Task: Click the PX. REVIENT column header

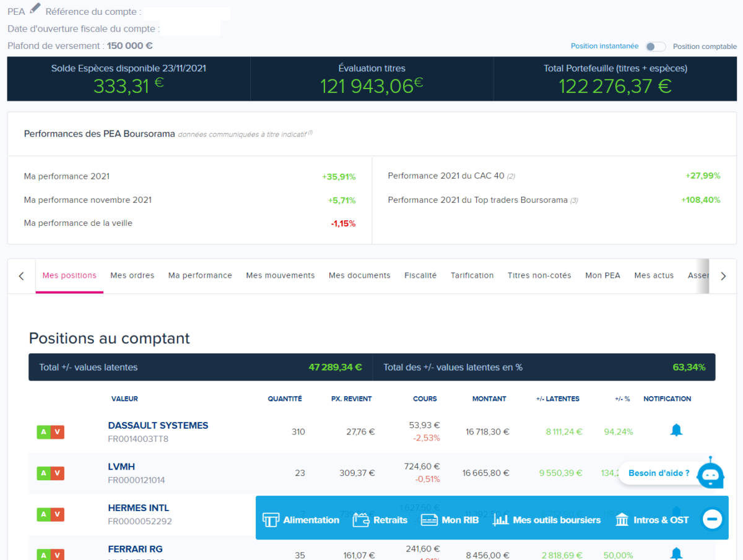Action: (352, 399)
